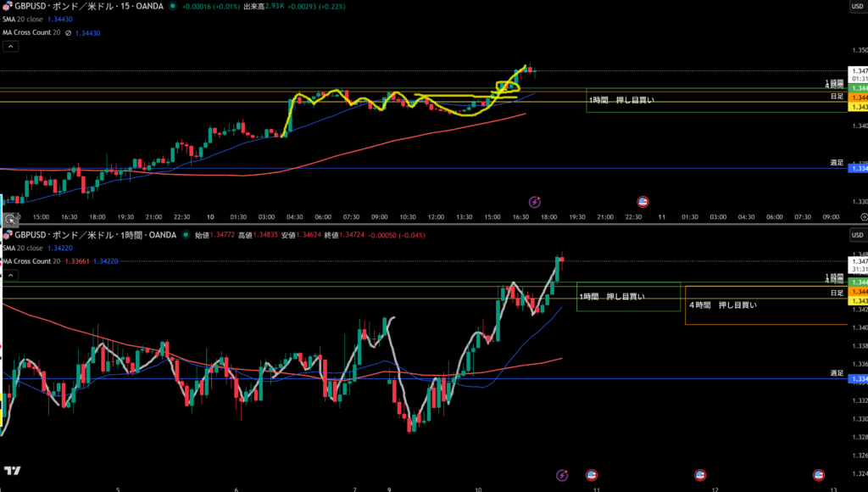Click the rightmost US flag event icon on the bottom chart
This screenshot has height=492, width=868.
coord(819,475)
